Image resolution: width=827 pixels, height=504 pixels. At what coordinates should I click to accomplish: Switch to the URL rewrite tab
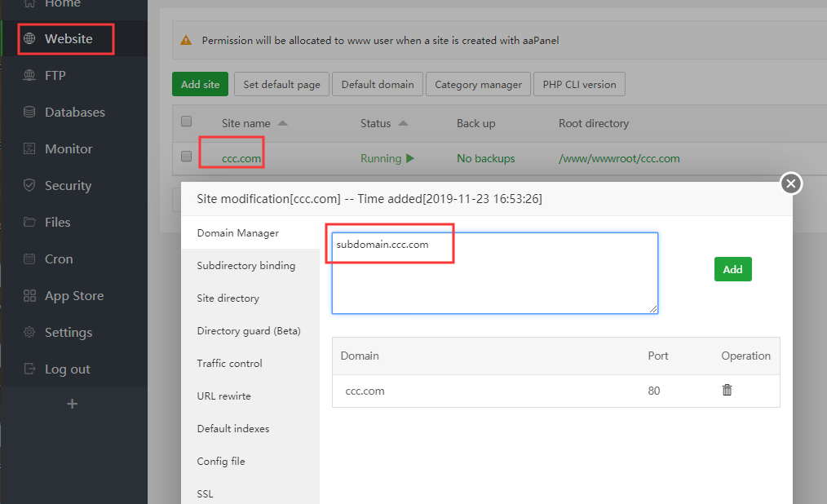tap(224, 396)
